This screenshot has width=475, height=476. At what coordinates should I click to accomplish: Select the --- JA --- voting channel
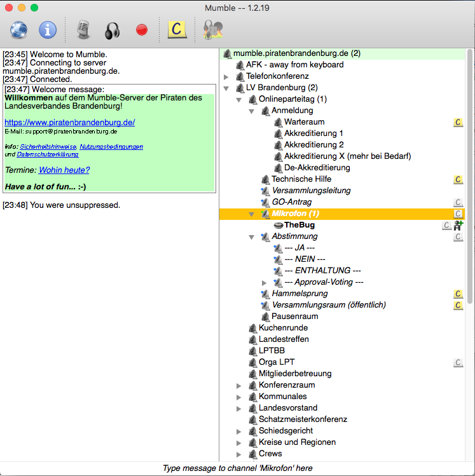[x=299, y=248]
